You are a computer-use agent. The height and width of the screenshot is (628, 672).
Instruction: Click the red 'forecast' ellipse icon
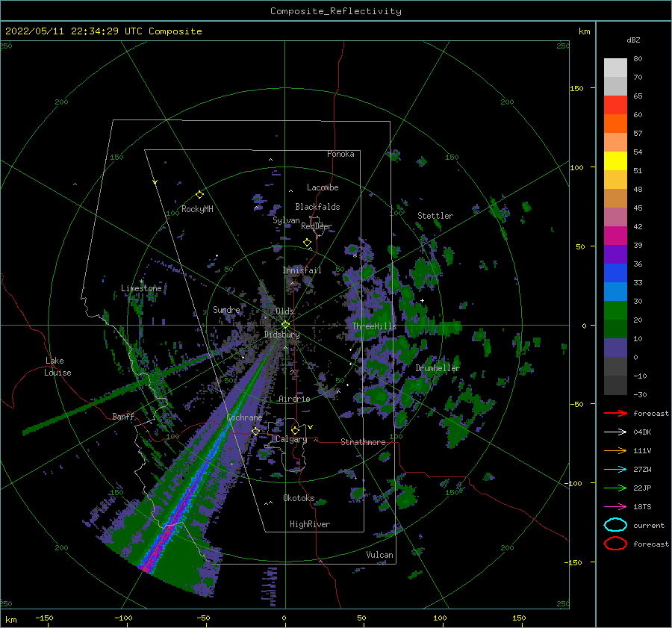tap(615, 544)
